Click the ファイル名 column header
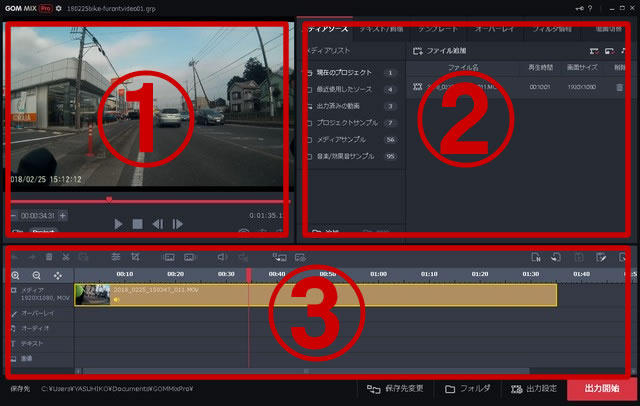 coord(463,67)
